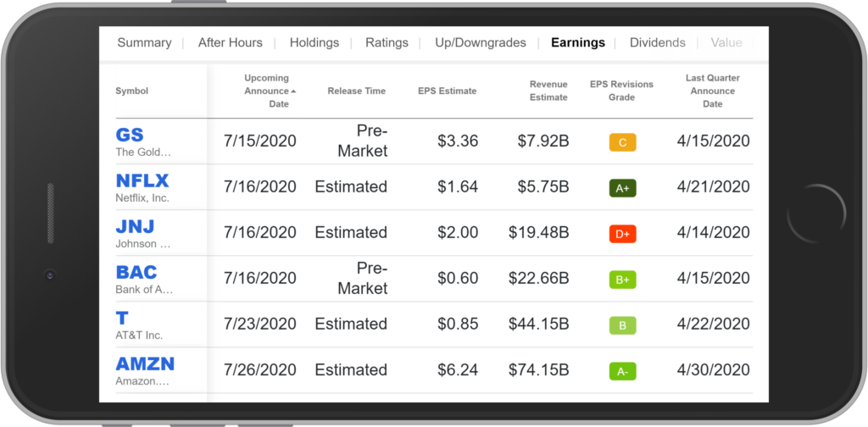Click NFLX upcoming date 7/16/2020

click(259, 187)
